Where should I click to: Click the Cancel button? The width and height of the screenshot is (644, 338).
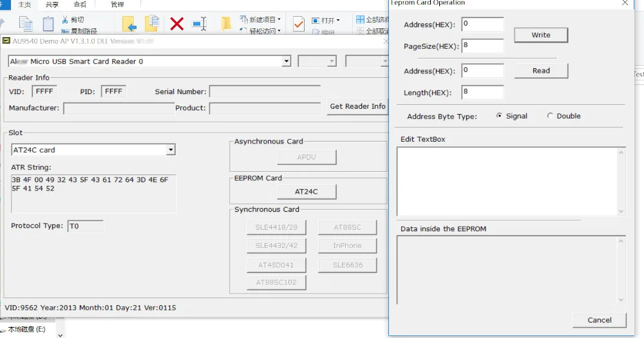click(599, 320)
